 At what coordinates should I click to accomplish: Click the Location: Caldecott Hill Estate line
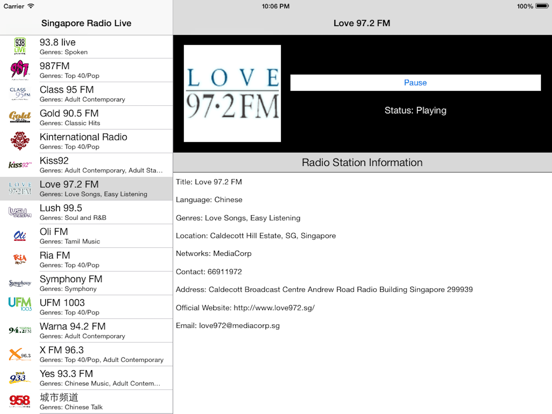[256, 236]
